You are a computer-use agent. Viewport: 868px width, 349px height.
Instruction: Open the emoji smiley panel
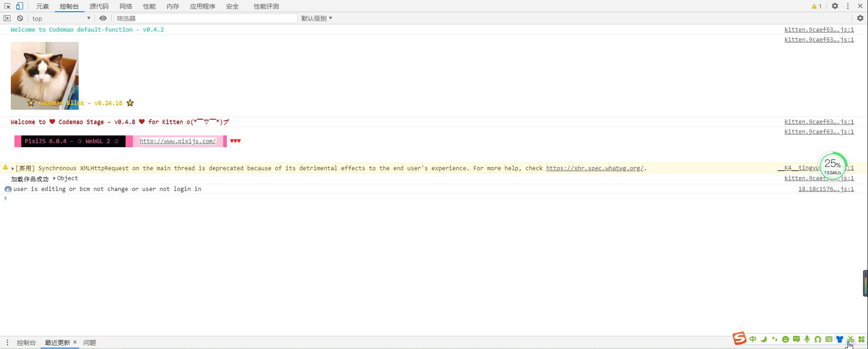click(x=785, y=339)
